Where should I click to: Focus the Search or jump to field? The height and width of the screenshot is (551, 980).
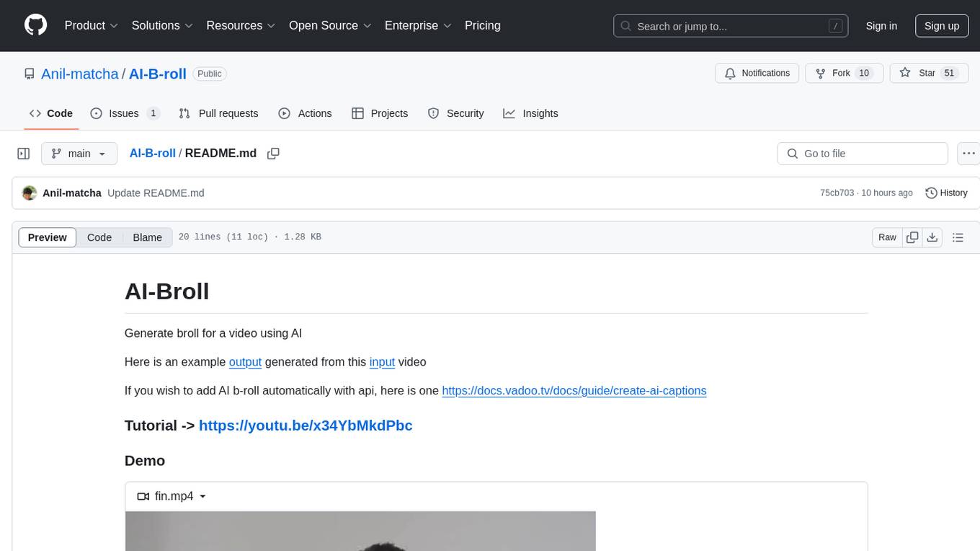731,26
